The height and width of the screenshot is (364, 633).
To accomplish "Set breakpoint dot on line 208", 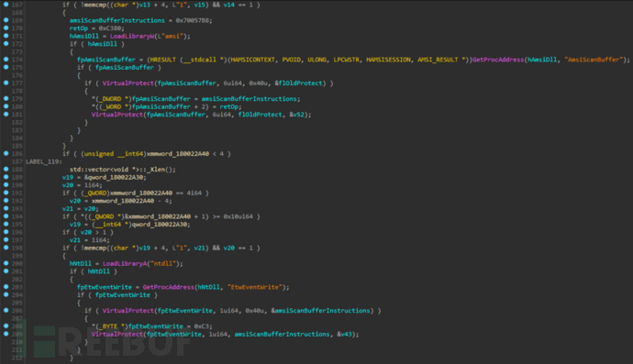I will (6, 326).
